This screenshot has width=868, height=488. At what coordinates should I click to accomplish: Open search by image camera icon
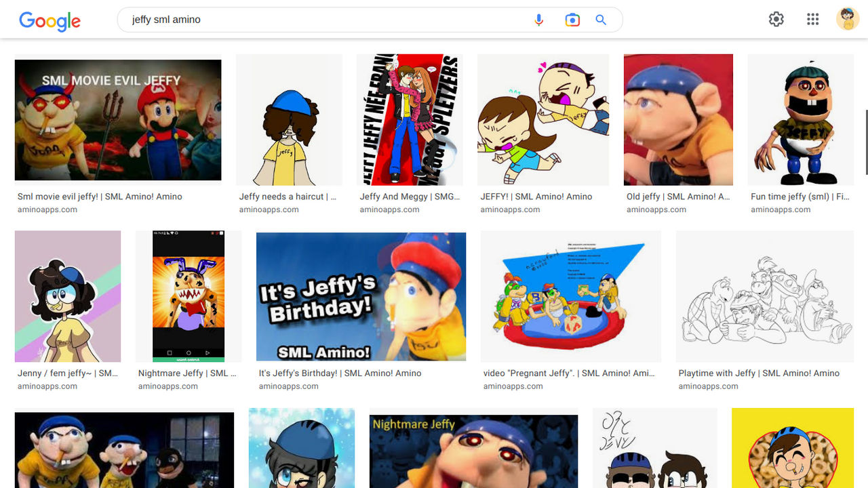click(x=572, y=20)
